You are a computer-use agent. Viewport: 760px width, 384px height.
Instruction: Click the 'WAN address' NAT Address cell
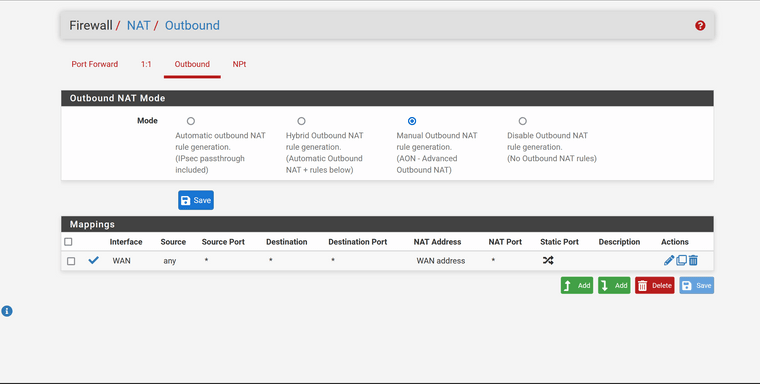pyautogui.click(x=441, y=261)
